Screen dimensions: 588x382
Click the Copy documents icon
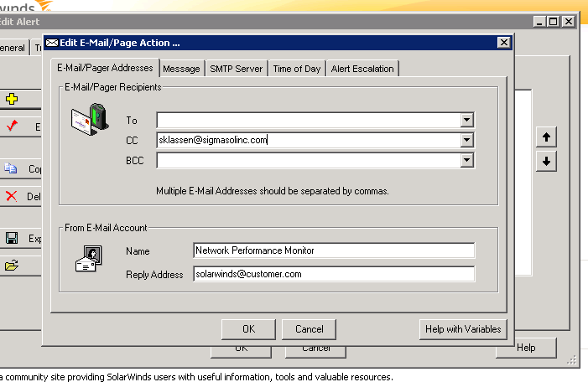pos(11,168)
